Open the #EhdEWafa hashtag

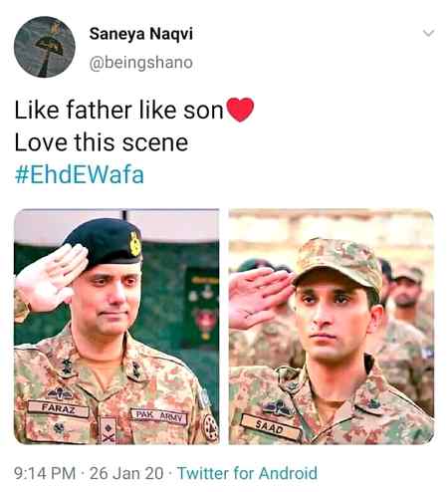[80, 174]
